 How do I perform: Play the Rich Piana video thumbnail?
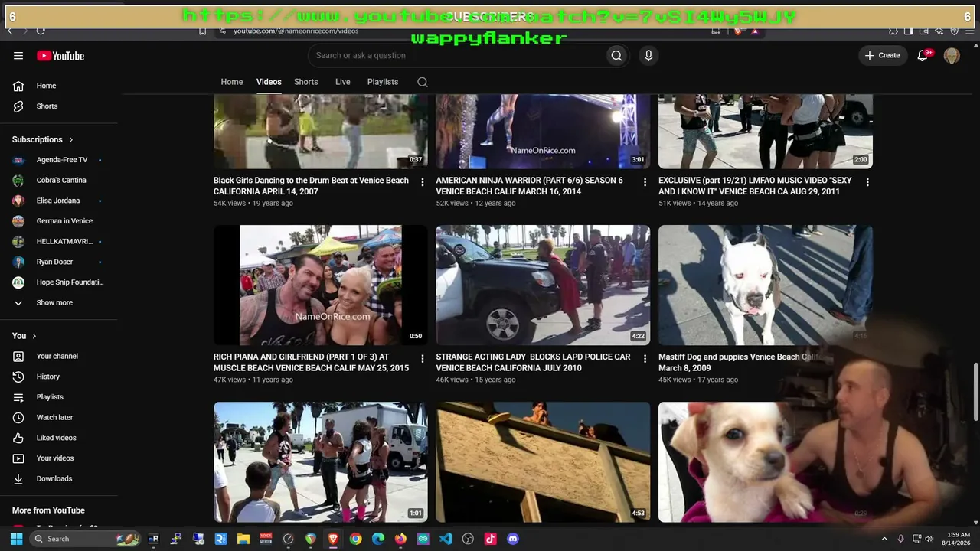click(x=321, y=285)
